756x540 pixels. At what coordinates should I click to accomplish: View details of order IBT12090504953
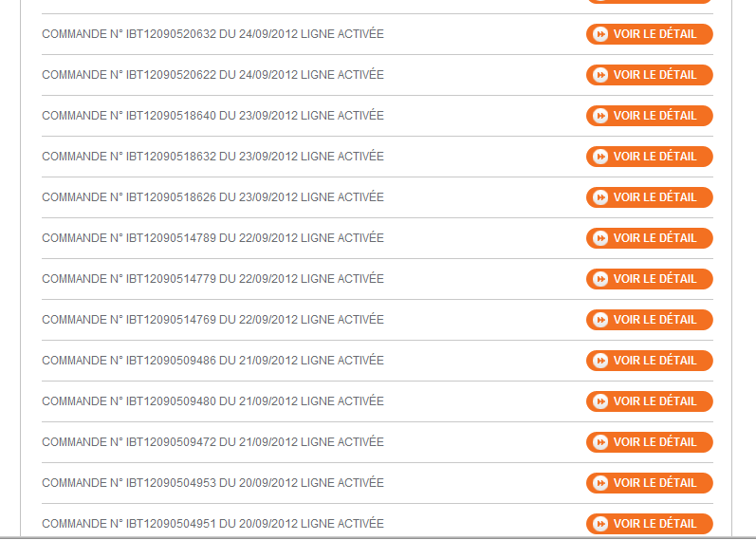point(650,483)
